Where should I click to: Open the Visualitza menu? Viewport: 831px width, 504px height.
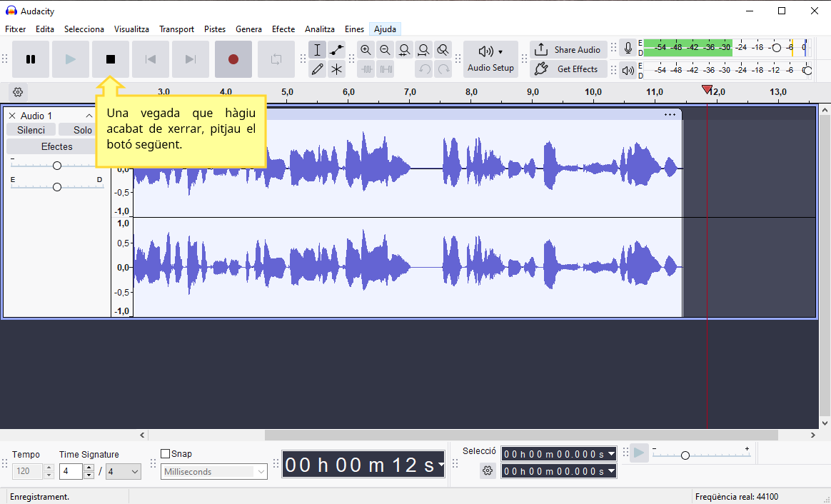[x=131, y=29]
